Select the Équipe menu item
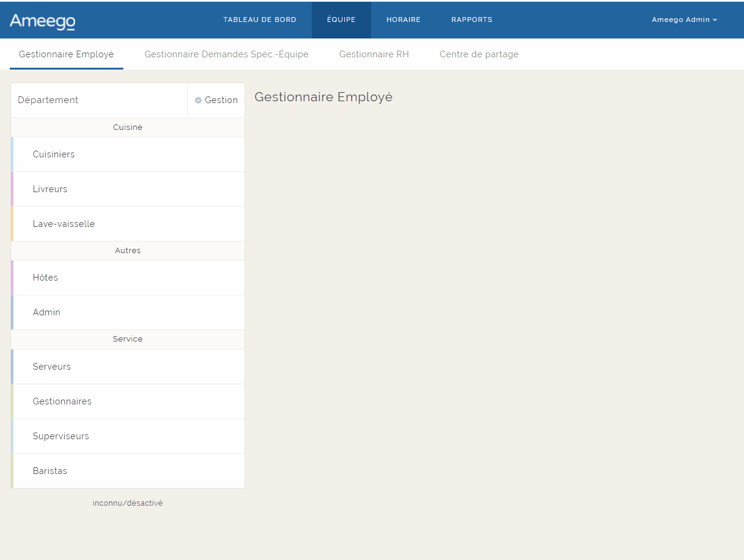 341,20
